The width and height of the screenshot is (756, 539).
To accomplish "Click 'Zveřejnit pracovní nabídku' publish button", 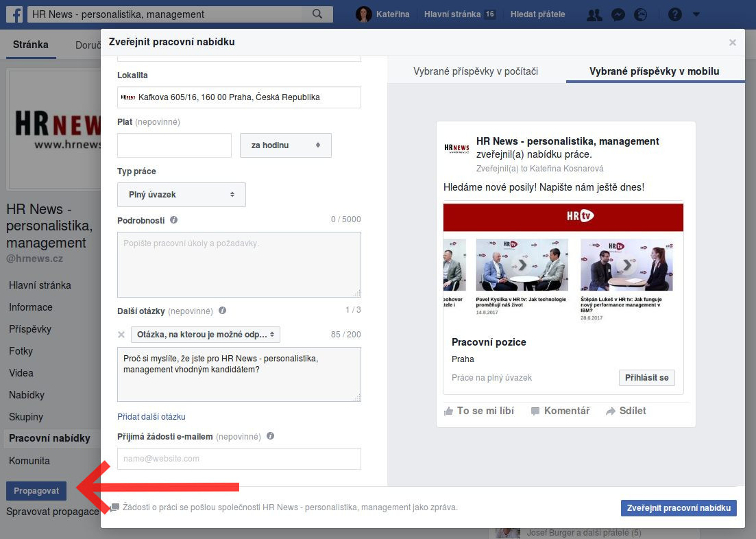I will pyautogui.click(x=679, y=507).
